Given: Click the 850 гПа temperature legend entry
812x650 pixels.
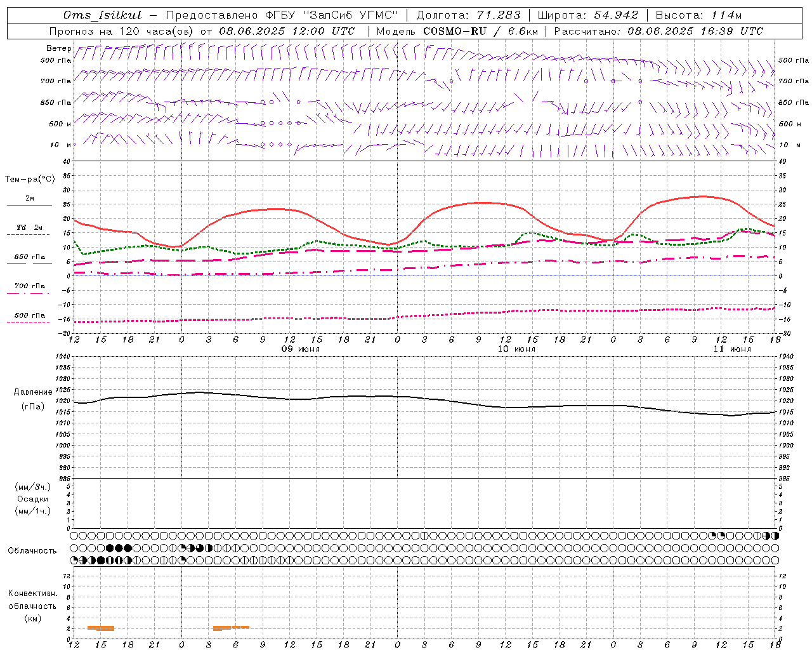Looking at the screenshot, I should tap(29, 257).
